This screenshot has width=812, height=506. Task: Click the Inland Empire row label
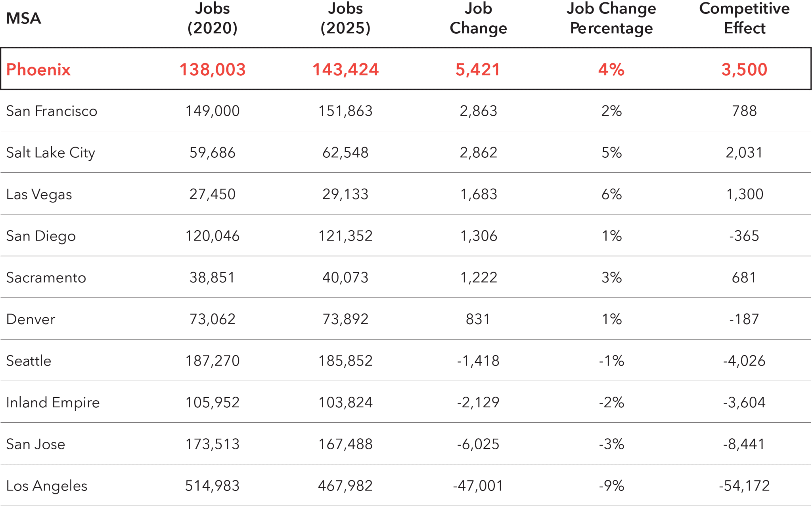53,403
